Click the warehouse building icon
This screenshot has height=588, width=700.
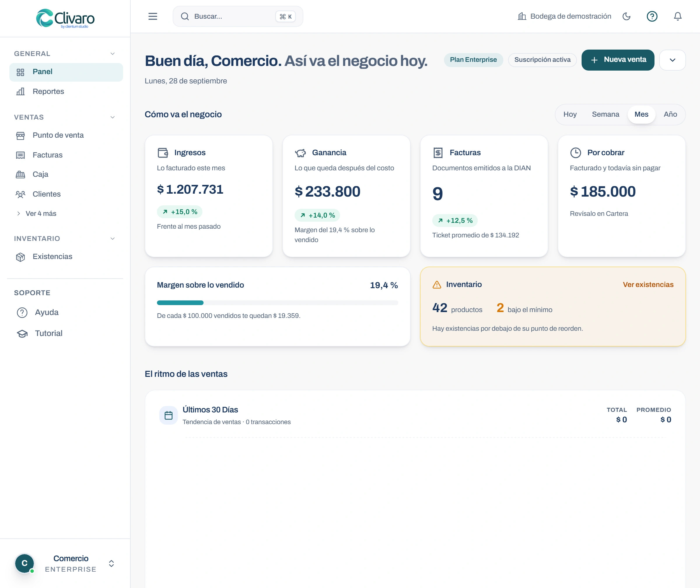coord(522,16)
